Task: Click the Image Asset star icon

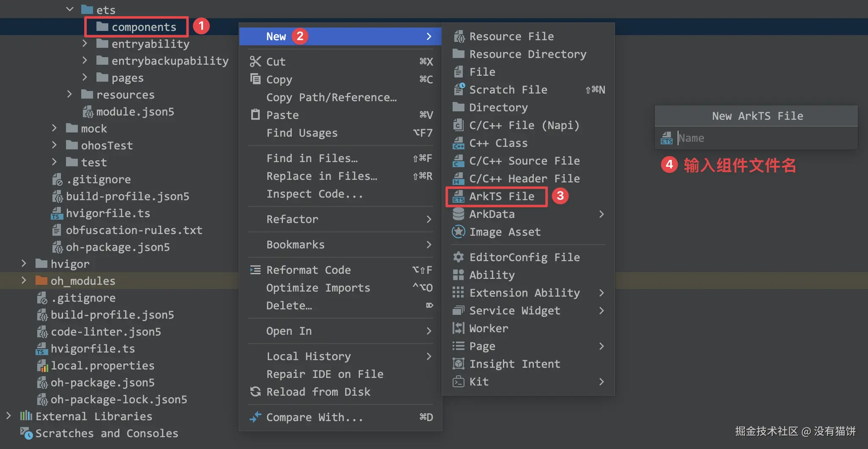Action: pyautogui.click(x=459, y=232)
